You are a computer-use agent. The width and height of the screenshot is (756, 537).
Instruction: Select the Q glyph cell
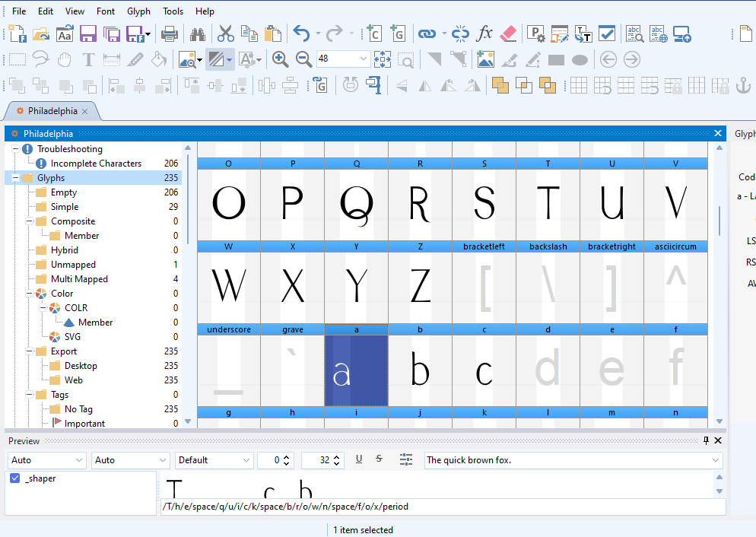pyautogui.click(x=356, y=199)
